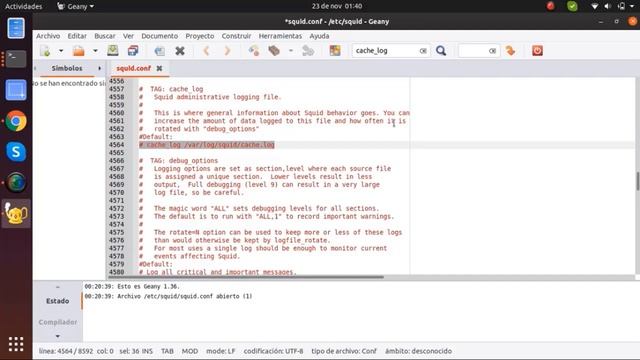Click highlighted line cache_log /var/log/squid/cache.log
The height and width of the screenshot is (360, 640).
(x=207, y=145)
